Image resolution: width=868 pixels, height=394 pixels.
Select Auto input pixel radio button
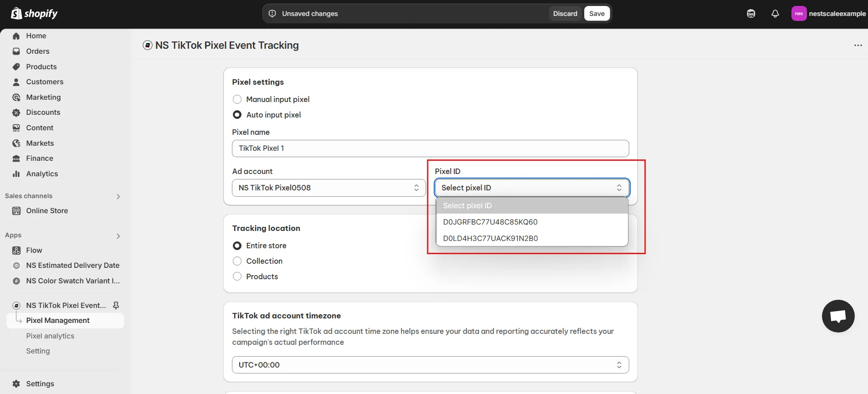coord(237,115)
